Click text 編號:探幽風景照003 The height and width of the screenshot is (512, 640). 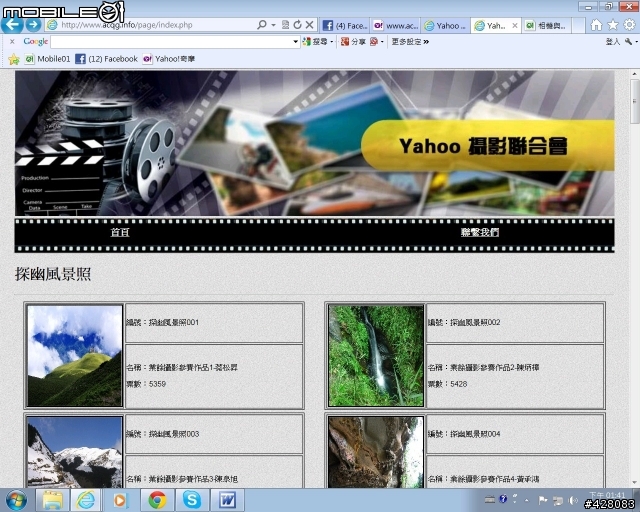point(162,434)
